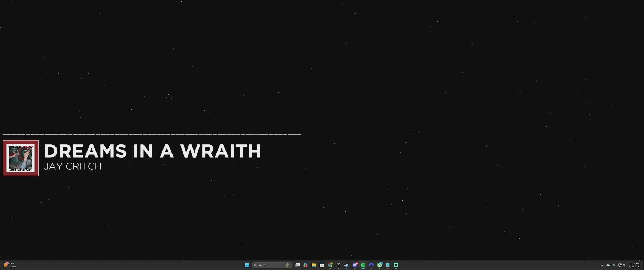Screen dimensions: 644x270
Task: Open the Xbox app from taskbar
Action: point(380,265)
